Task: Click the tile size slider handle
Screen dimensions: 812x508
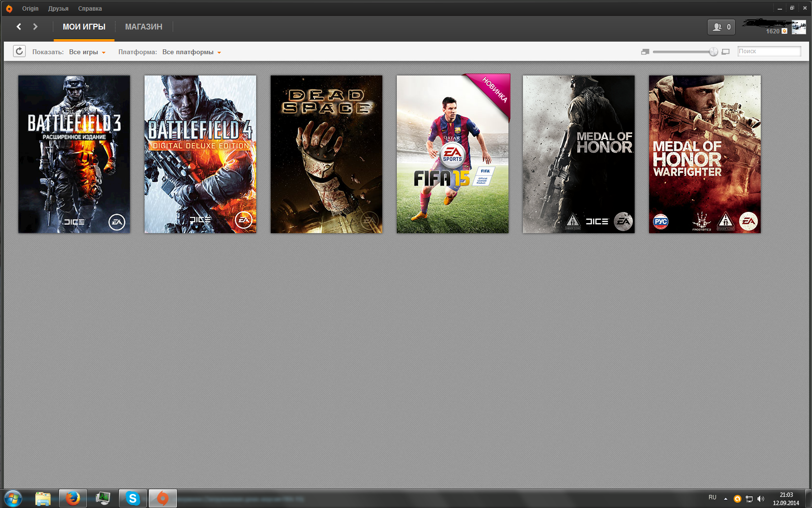Action: coord(713,52)
